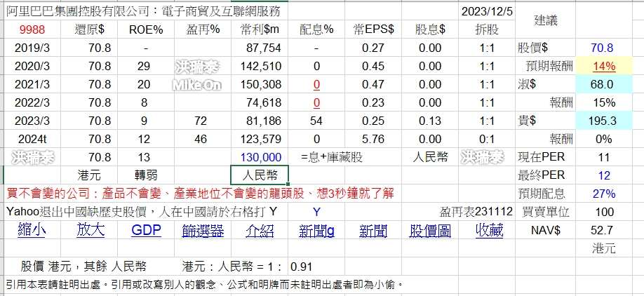Image resolution: width=644 pixels, height=296 pixels.
Task: Select the profit value 123,579
Action: (260, 139)
